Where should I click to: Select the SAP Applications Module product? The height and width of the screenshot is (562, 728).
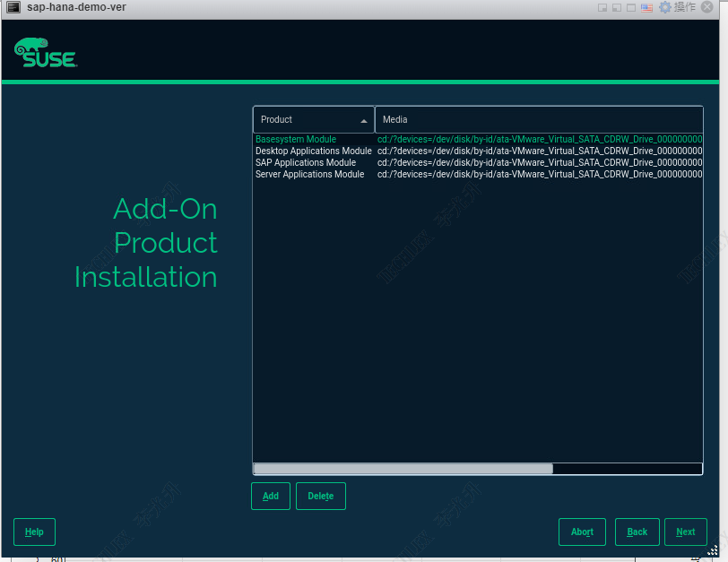[x=306, y=162]
